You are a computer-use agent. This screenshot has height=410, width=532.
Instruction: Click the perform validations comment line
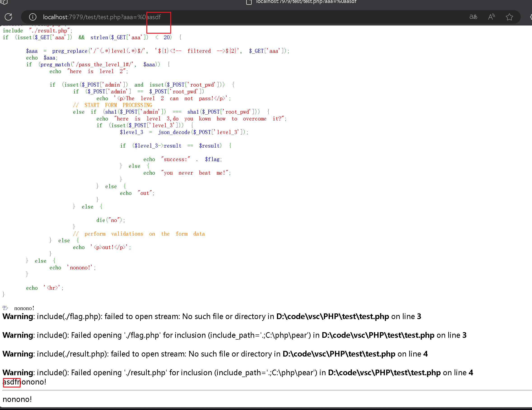pyautogui.click(x=139, y=234)
